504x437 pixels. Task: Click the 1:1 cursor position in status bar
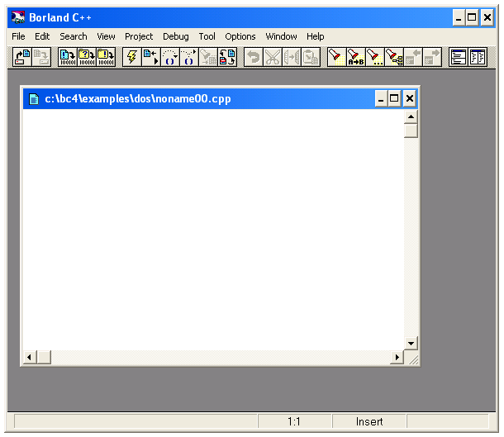[294, 421]
